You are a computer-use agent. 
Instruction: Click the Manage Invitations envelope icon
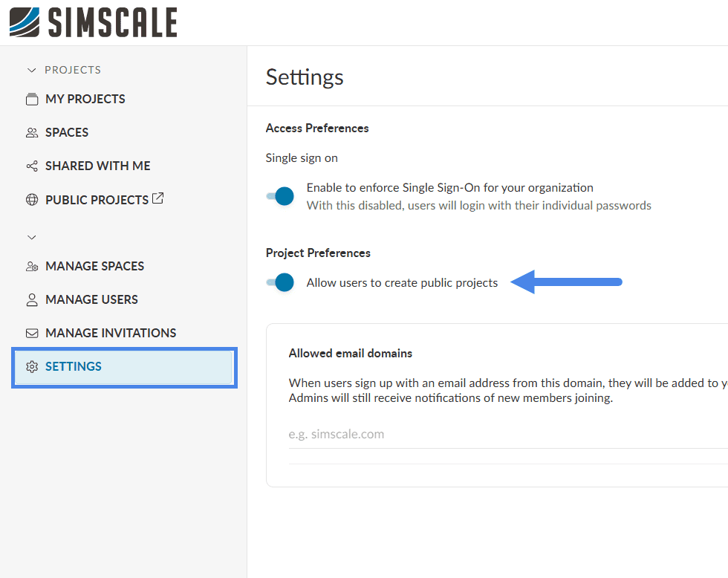(32, 333)
